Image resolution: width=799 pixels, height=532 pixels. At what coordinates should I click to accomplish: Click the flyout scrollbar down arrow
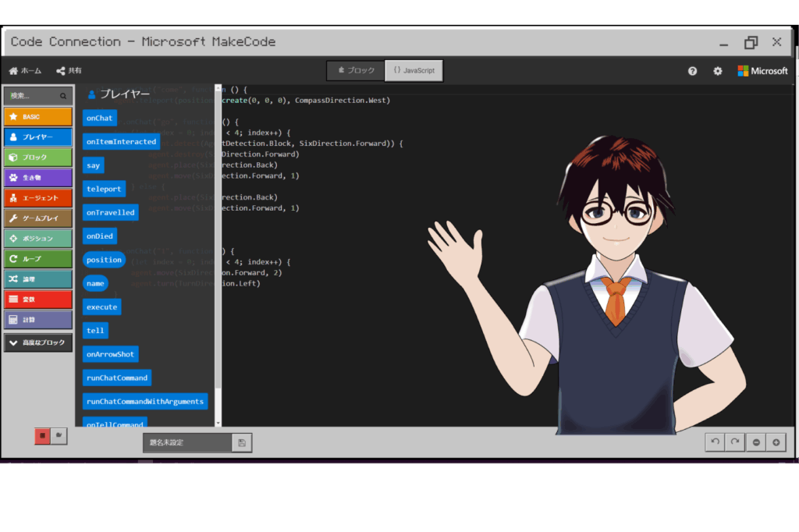pos(218,423)
